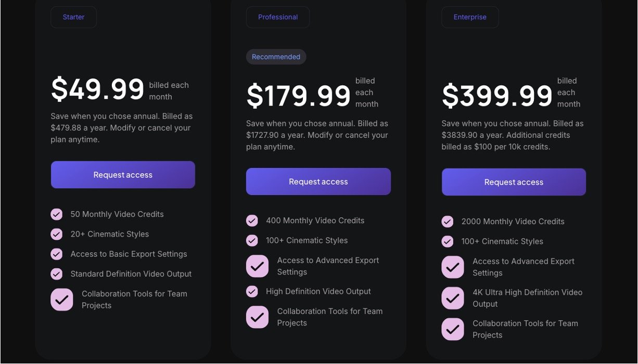Click checkmark icon next to 20+ Cinematic Styles

coord(57,234)
